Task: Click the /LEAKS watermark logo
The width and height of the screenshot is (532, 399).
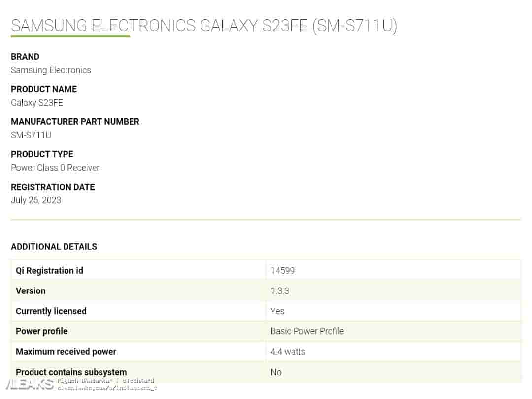Action: pos(29,385)
